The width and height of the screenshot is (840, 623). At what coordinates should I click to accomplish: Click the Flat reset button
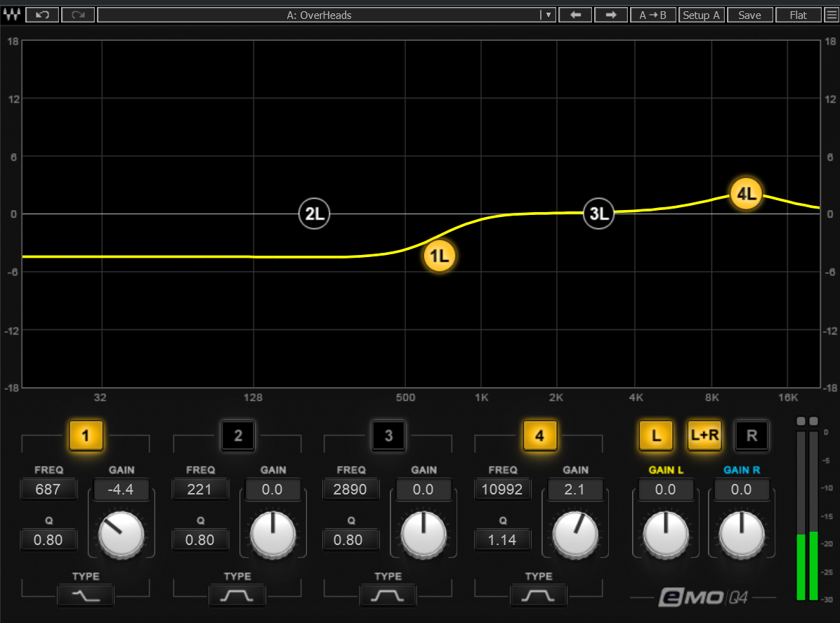click(x=799, y=15)
